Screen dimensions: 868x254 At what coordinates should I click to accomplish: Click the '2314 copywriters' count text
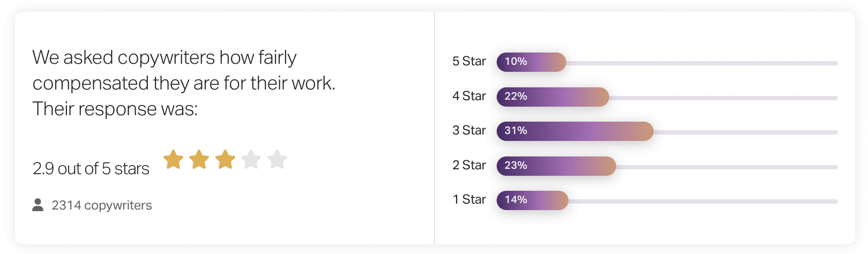click(102, 205)
